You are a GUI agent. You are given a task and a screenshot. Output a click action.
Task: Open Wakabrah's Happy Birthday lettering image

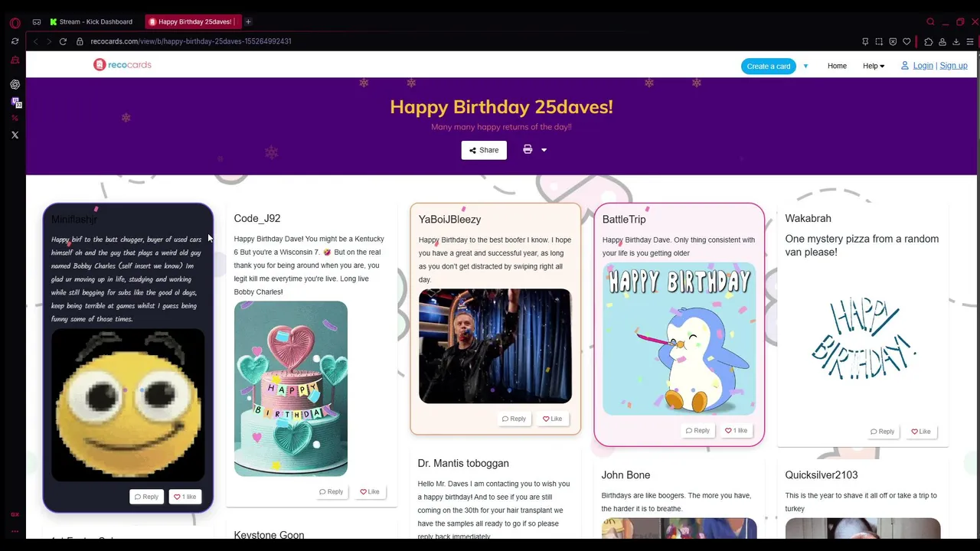tap(863, 340)
